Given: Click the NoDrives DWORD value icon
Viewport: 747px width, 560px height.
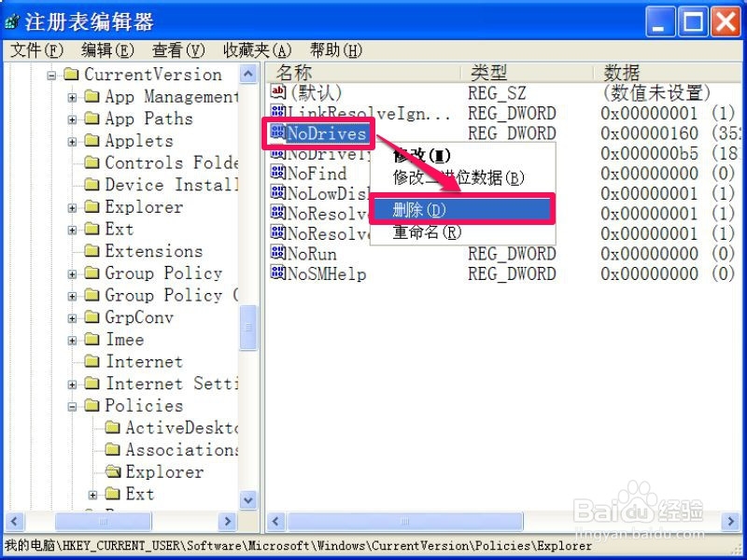Looking at the screenshot, I should [277, 133].
